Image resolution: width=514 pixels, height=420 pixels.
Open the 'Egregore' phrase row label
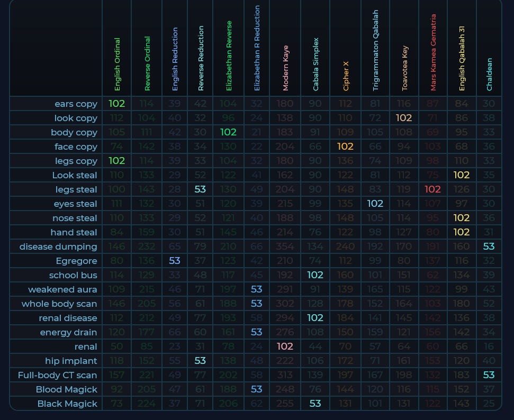[x=76, y=261]
